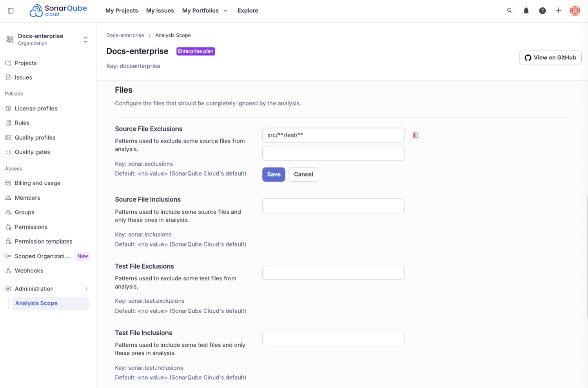Click the Webhooks icon in the sidebar

tap(8, 271)
